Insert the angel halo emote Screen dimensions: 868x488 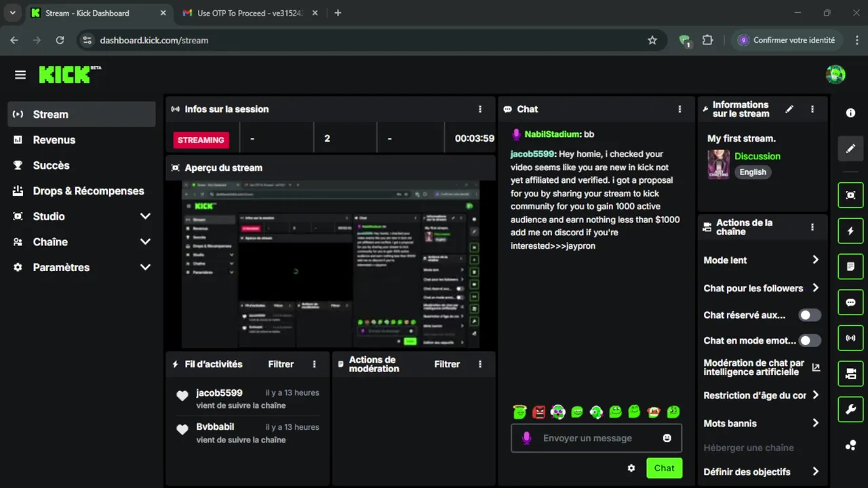pyautogui.click(x=519, y=411)
